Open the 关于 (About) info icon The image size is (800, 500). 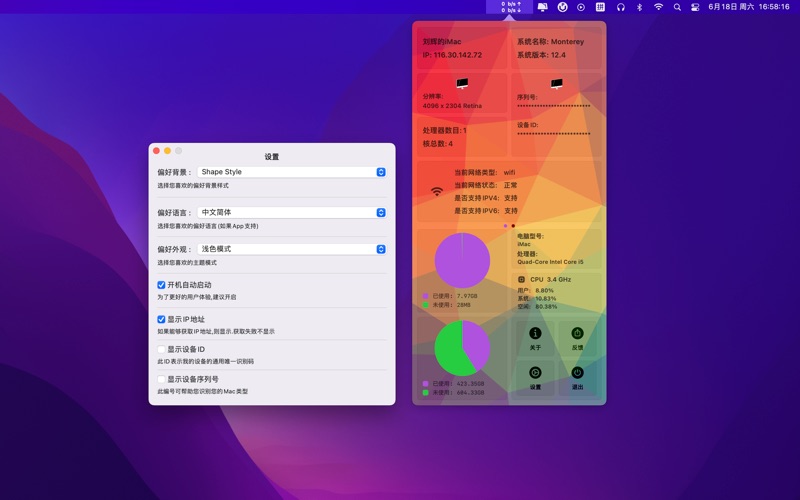point(535,334)
